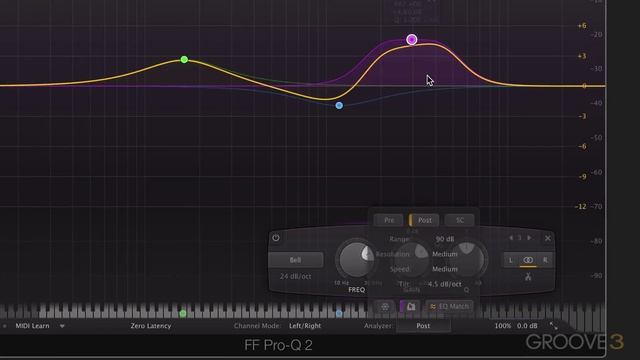The width and height of the screenshot is (640, 360).
Task: Open Tilt 4.5 dB/oct setting
Action: pos(445,284)
